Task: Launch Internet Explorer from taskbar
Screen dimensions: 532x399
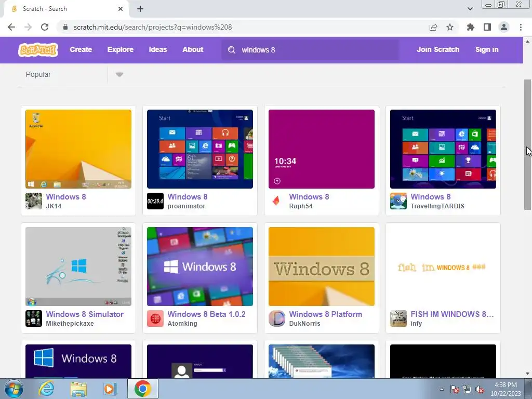Action: 46,389
